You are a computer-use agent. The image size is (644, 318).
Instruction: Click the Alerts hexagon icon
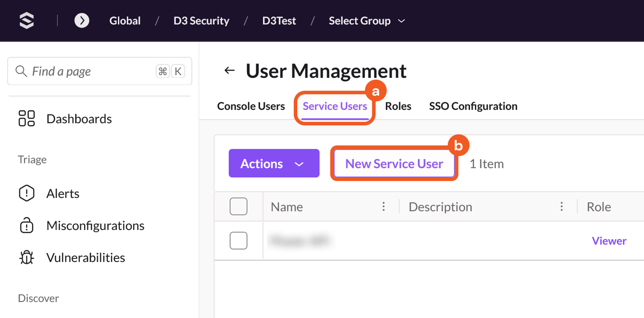[27, 193]
